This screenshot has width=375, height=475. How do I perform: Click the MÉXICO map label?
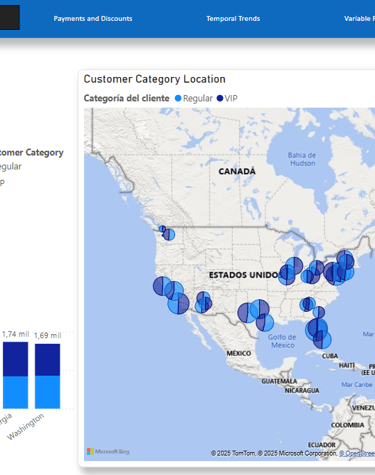pyautogui.click(x=239, y=353)
